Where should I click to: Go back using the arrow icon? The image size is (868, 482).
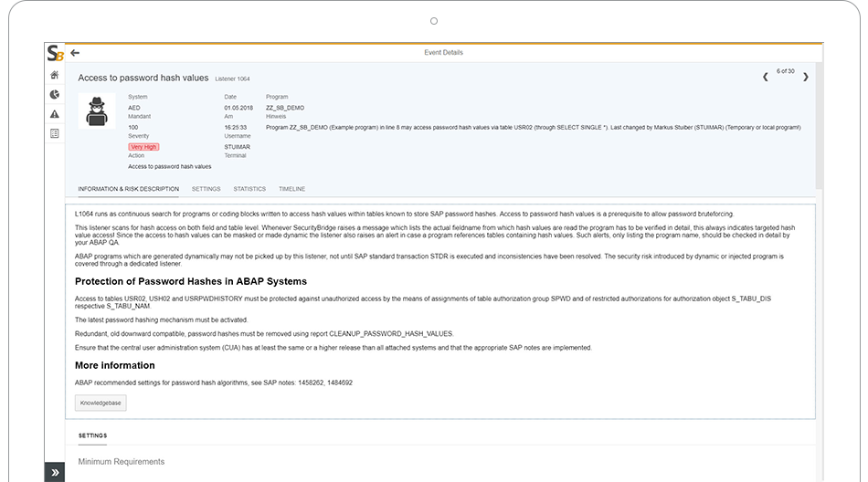(x=75, y=53)
